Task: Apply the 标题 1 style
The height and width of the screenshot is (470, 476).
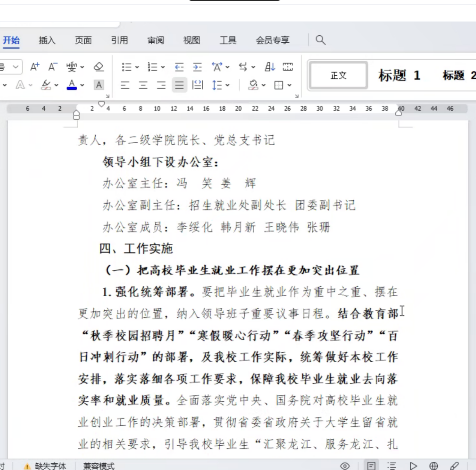Action: coord(399,75)
